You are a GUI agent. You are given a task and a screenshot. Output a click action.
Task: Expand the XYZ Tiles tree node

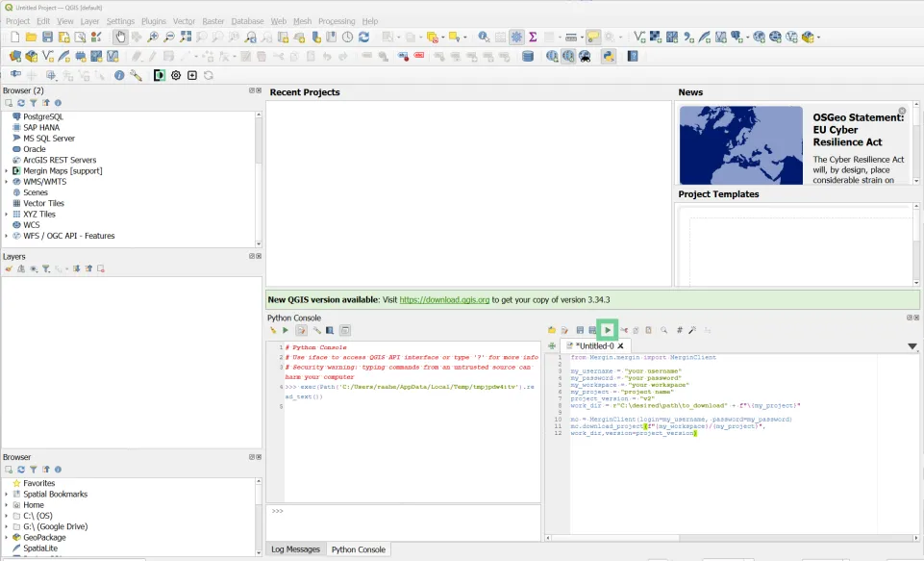[x=7, y=215]
